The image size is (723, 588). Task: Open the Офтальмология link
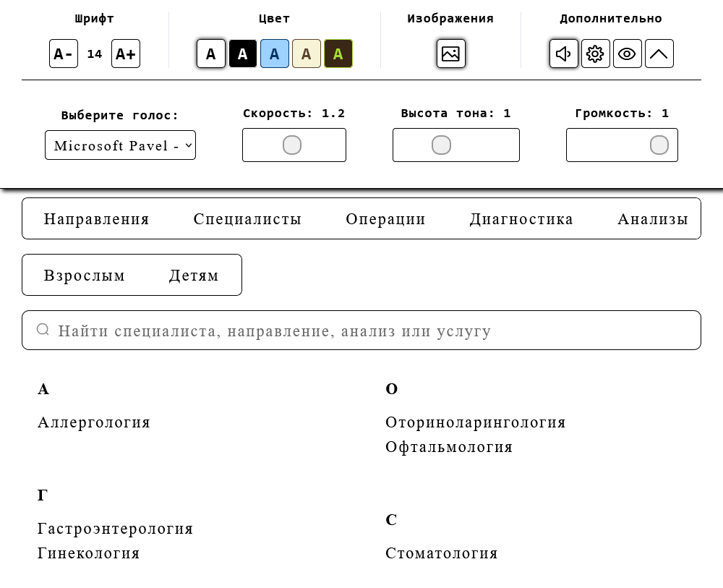tap(449, 447)
